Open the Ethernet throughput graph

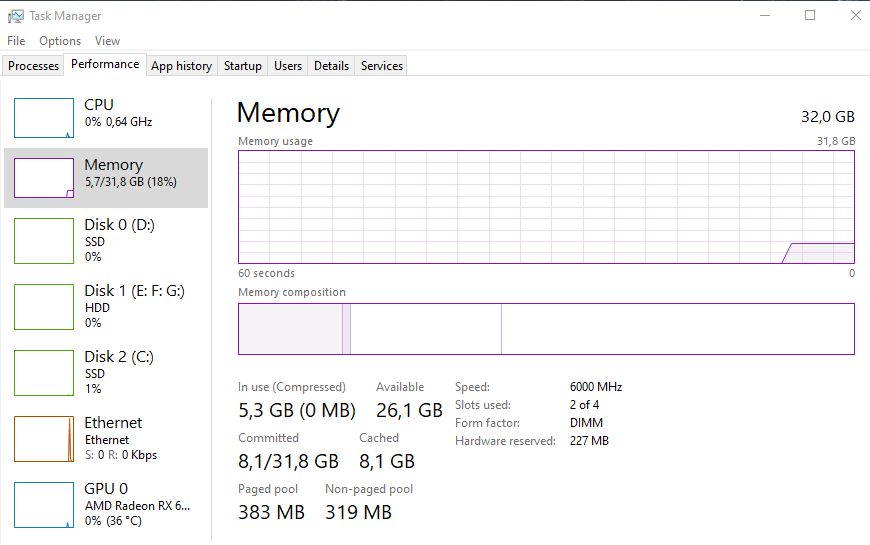[44, 439]
